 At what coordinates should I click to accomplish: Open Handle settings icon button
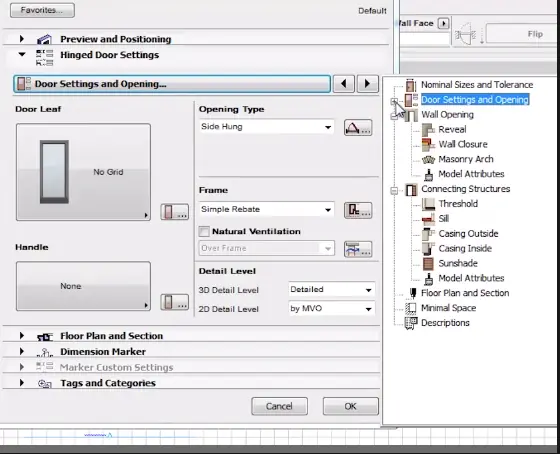(x=175, y=302)
